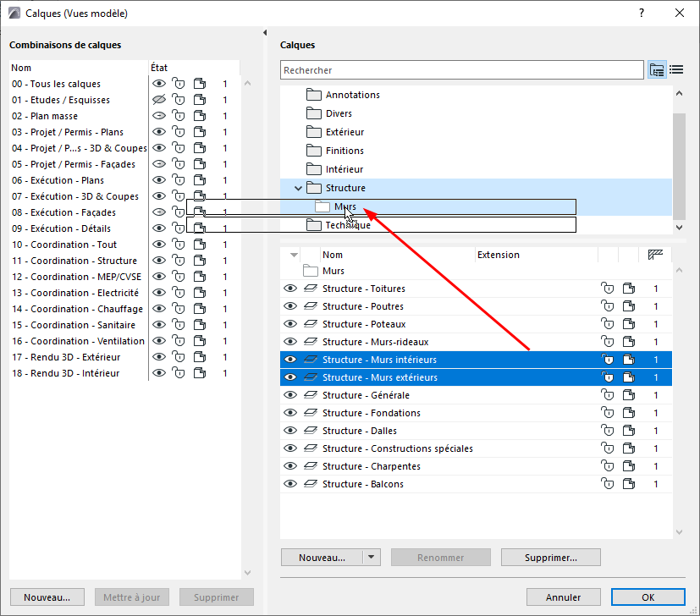Click the Annuler button
Viewport: 700px width, 616px height.
pos(564,597)
